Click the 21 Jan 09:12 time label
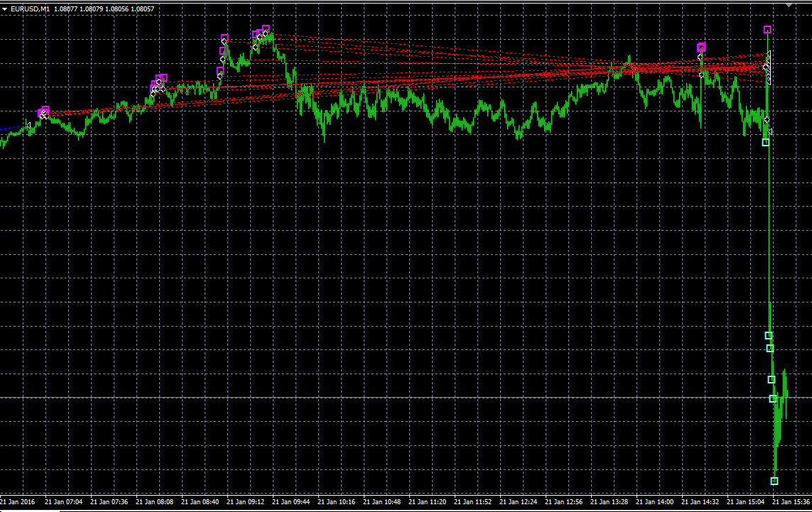Image resolution: width=812 pixels, height=512 pixels. point(246,501)
